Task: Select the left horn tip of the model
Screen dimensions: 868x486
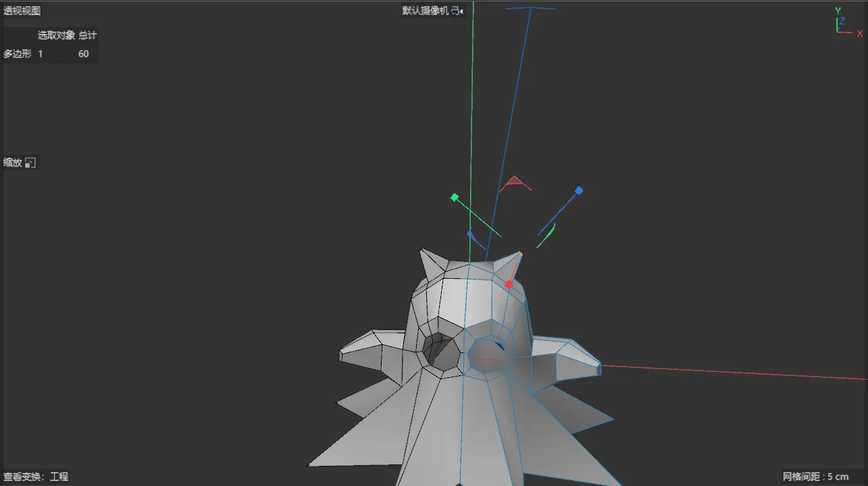Action: pos(422,251)
